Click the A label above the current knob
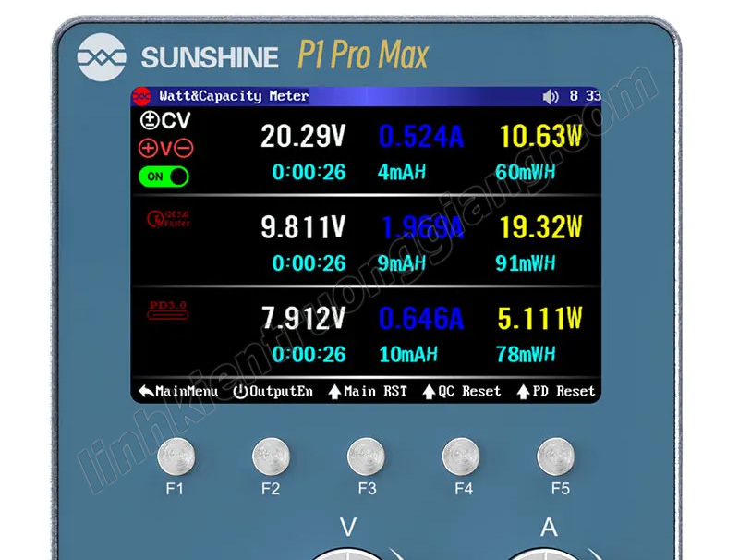This screenshot has width=739, height=560. point(549,527)
